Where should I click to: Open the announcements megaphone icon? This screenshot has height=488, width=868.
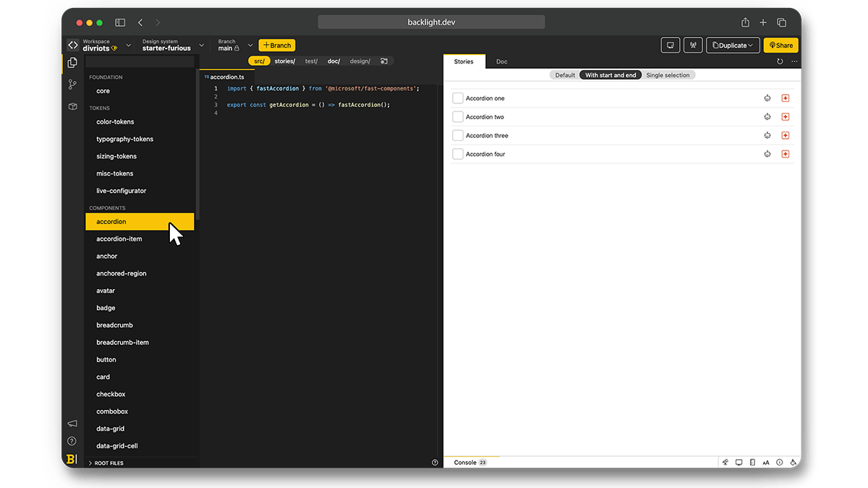[72, 423]
